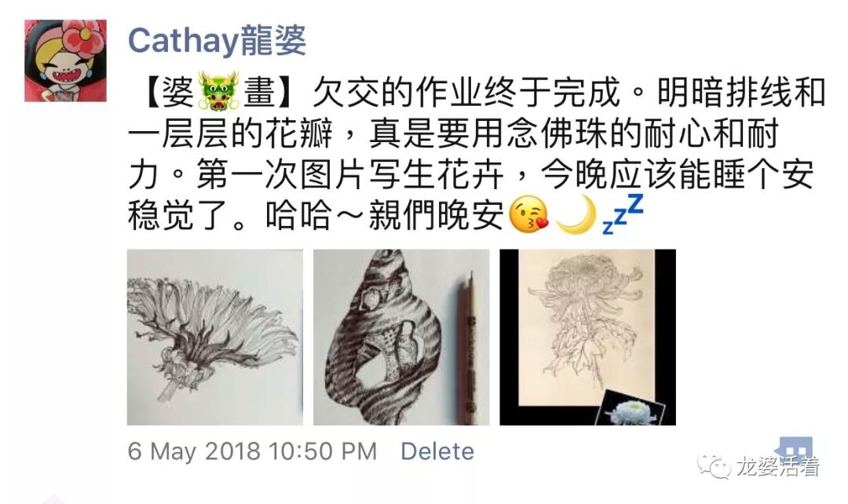Click the white flower reference photo inset

click(x=631, y=407)
